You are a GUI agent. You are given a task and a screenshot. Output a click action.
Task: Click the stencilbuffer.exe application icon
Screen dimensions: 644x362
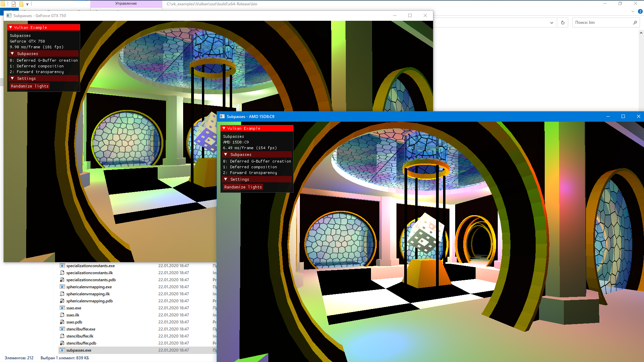pos(62,329)
